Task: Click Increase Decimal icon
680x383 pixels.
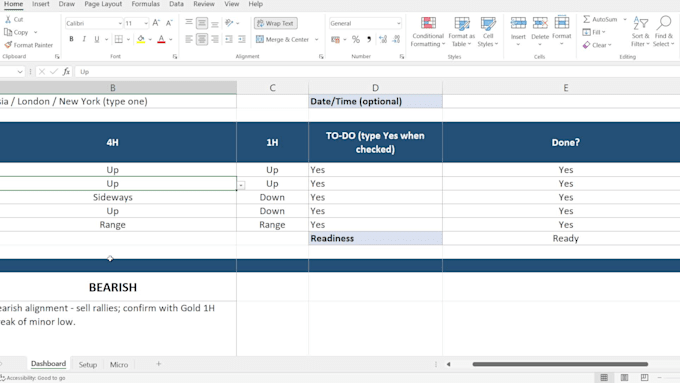Action: tap(382, 39)
